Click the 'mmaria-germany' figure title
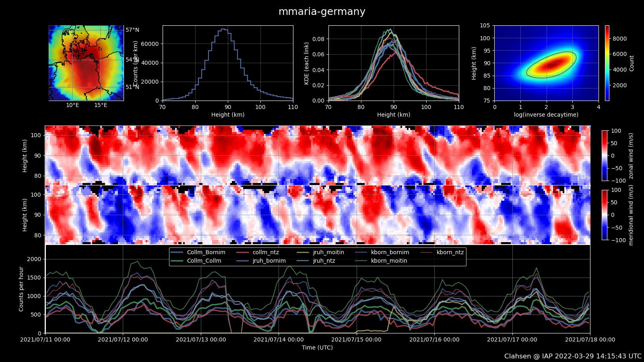Viewport: 644px width, 362px height. (322, 12)
